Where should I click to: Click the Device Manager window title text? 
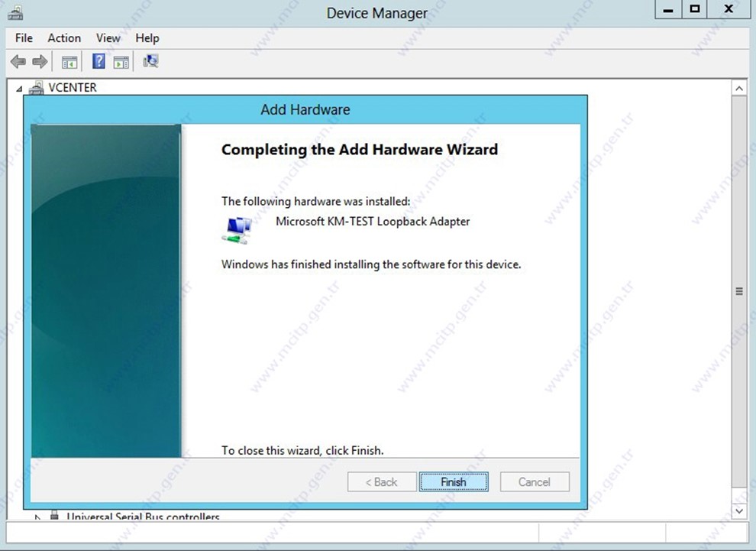click(x=377, y=13)
